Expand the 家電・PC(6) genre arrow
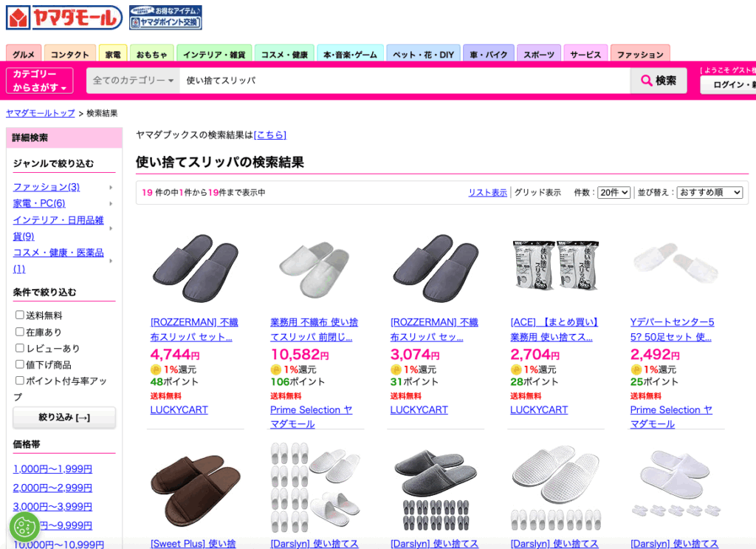The image size is (756, 549). tap(111, 204)
